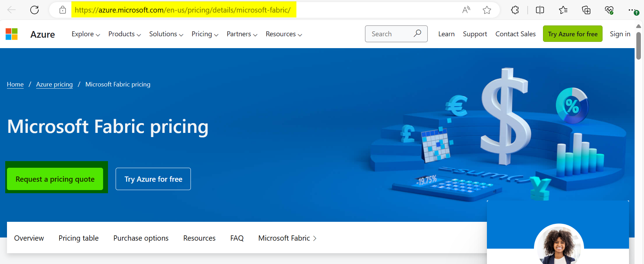The image size is (644, 264).
Task: Open Browser essentials heart icon
Action: pos(609,10)
